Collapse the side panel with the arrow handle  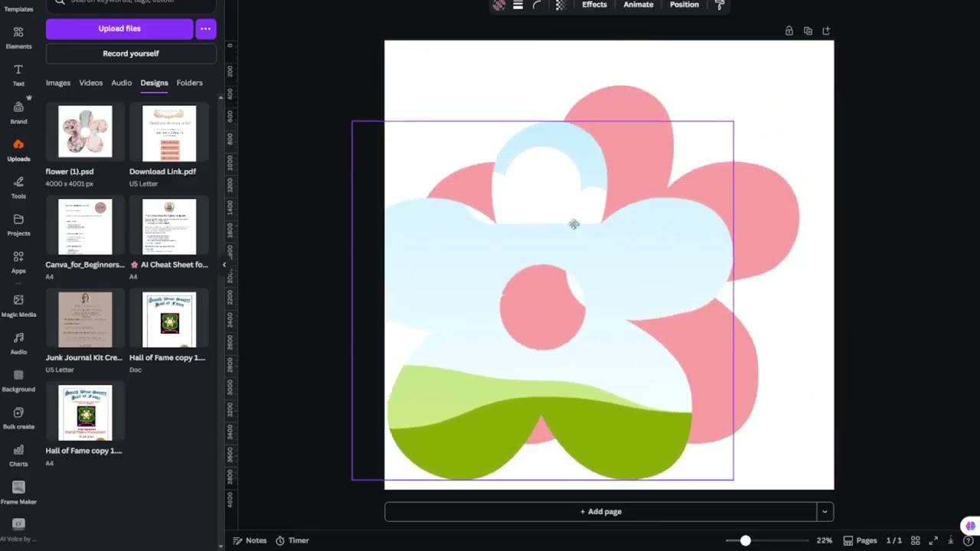tap(224, 265)
